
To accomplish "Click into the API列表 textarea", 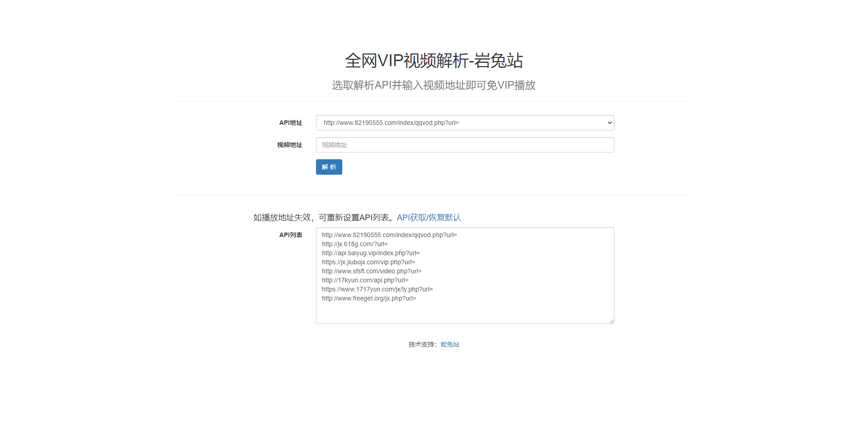I will [x=465, y=276].
